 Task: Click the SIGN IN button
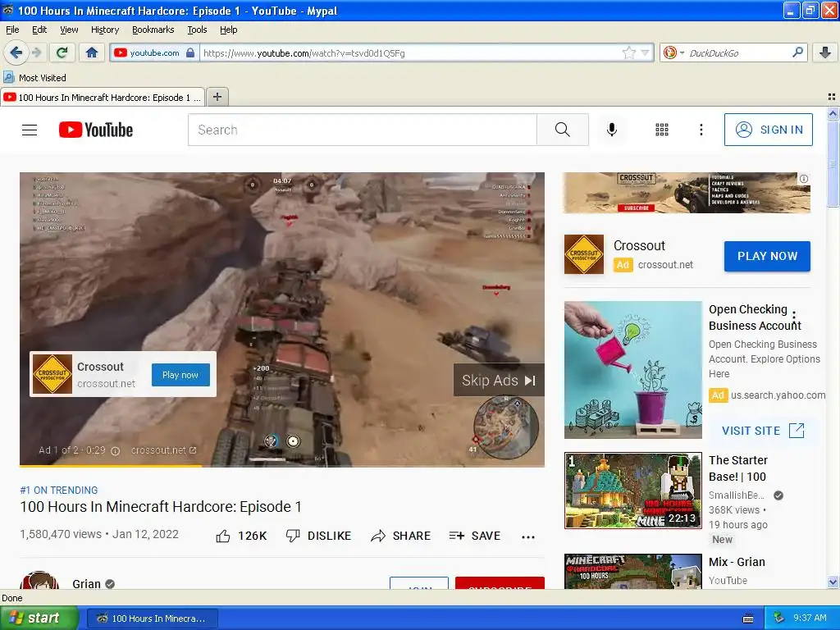tap(768, 130)
